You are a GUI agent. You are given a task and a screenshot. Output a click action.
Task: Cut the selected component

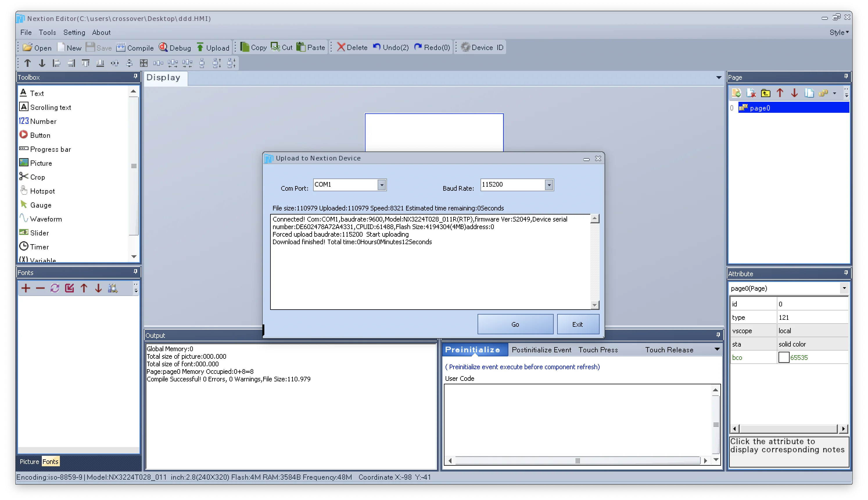coord(282,47)
